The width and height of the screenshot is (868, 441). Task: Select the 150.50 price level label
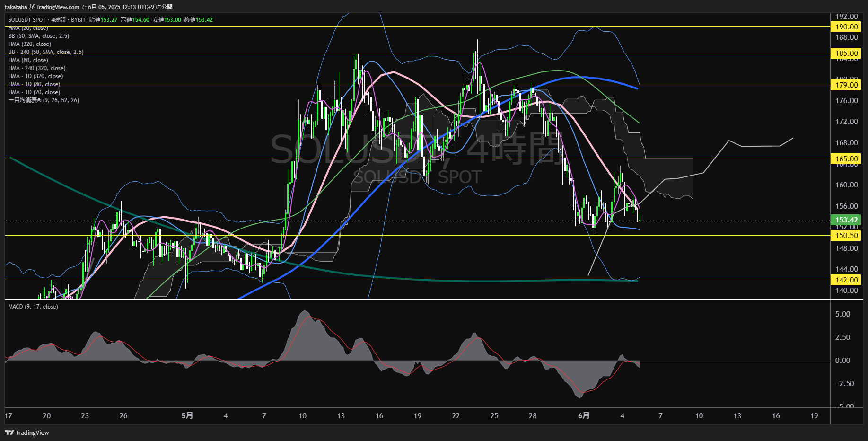[x=846, y=236]
